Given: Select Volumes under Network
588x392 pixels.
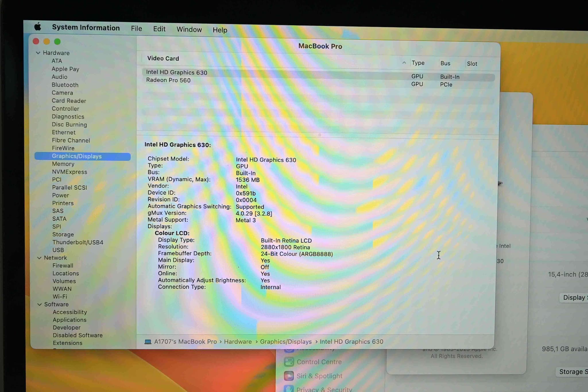Looking at the screenshot, I should tap(64, 281).
